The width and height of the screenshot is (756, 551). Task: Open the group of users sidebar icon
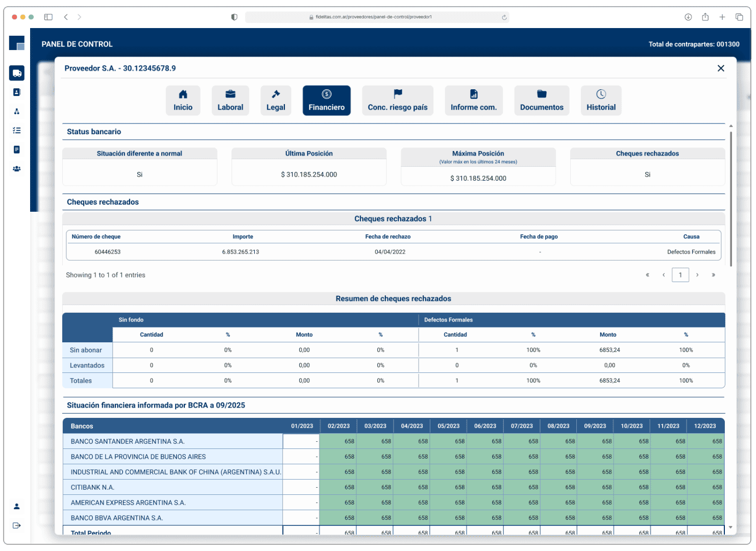[17, 169]
